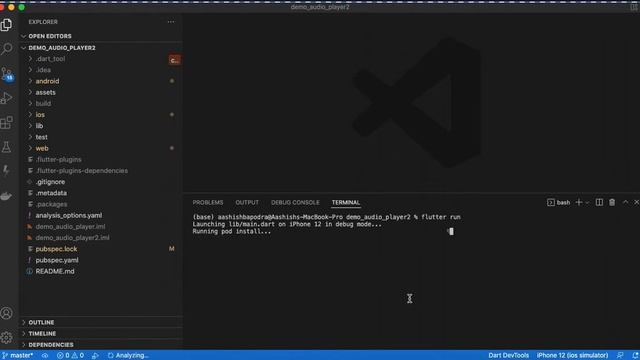Switch to the Problems tab
This screenshot has height=360, width=640.
208,202
